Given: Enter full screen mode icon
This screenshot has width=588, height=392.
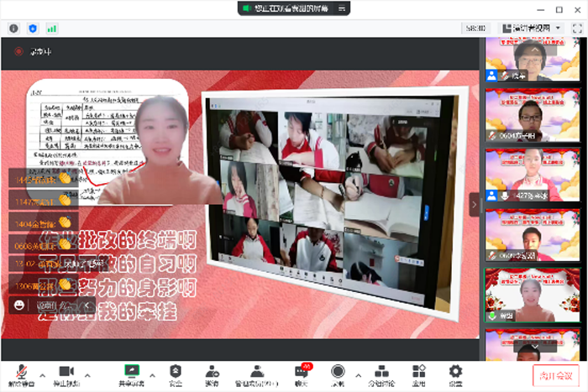Looking at the screenshot, I should tap(577, 29).
